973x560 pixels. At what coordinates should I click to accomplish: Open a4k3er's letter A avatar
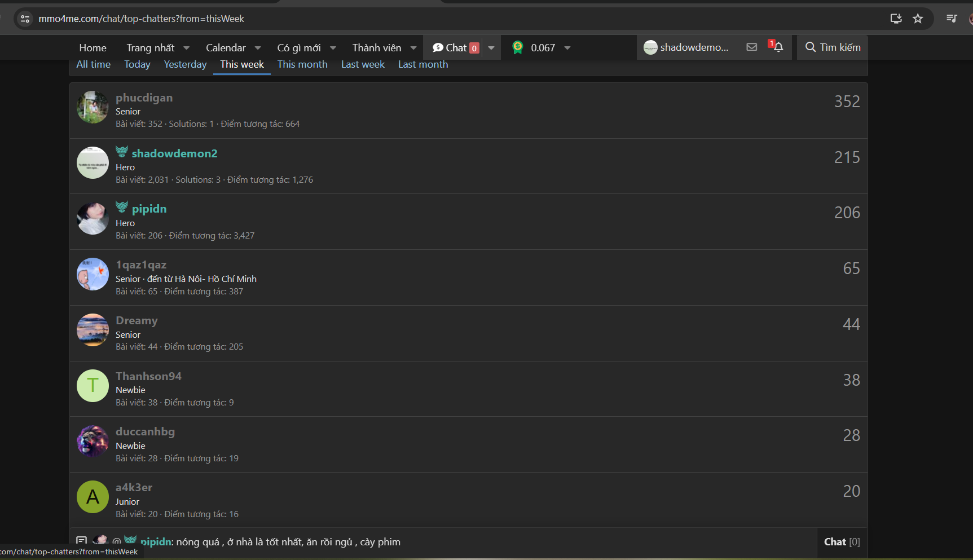(x=93, y=497)
